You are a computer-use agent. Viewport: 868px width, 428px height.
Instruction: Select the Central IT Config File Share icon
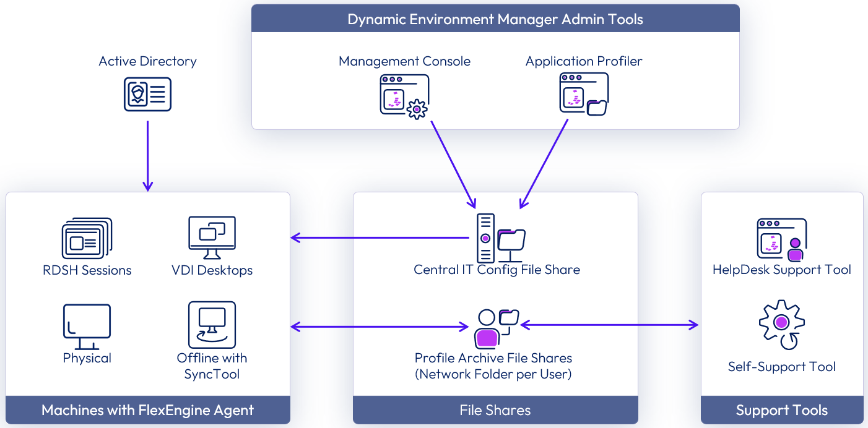(x=500, y=238)
